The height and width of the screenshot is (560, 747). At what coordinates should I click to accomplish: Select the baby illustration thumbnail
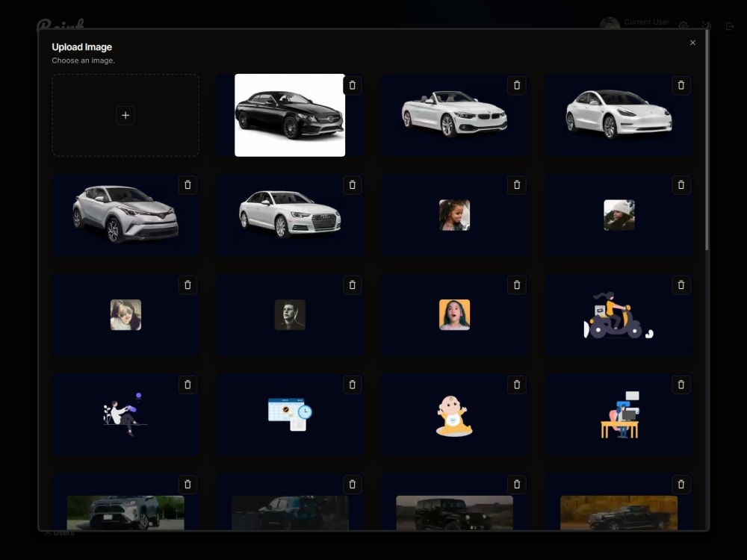point(454,414)
